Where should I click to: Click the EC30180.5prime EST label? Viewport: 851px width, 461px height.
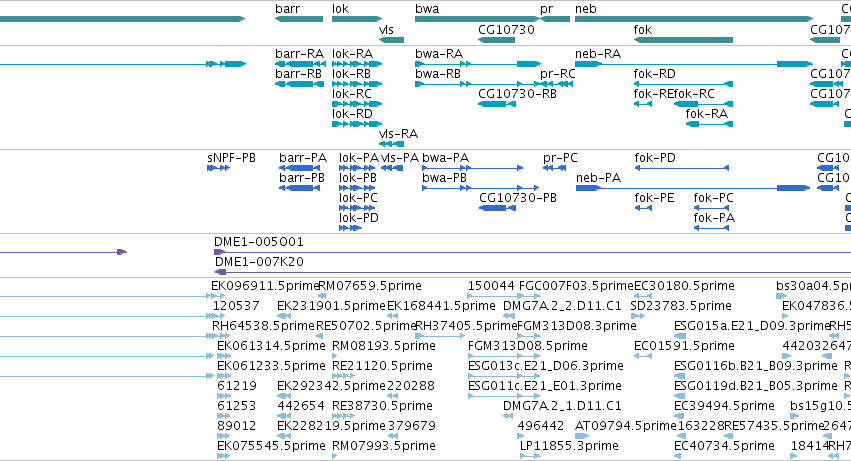click(684, 286)
